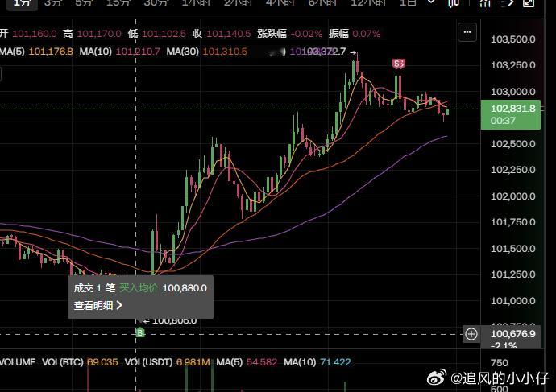Click the 100,880.0 average buy price
This screenshot has height=392, width=556.
185,288
